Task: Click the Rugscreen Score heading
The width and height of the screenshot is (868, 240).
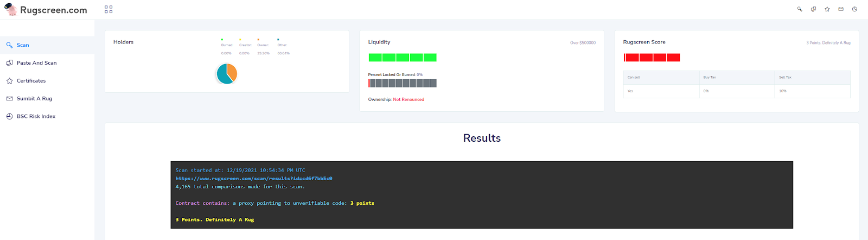Action: (644, 42)
